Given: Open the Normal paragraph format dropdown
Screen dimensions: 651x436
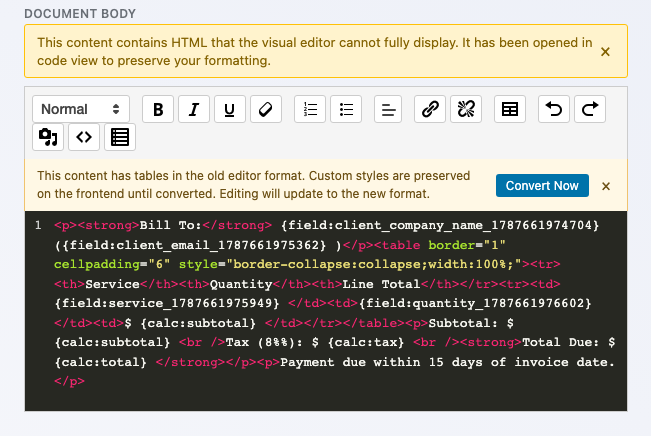Looking at the screenshot, I should click(x=81, y=109).
